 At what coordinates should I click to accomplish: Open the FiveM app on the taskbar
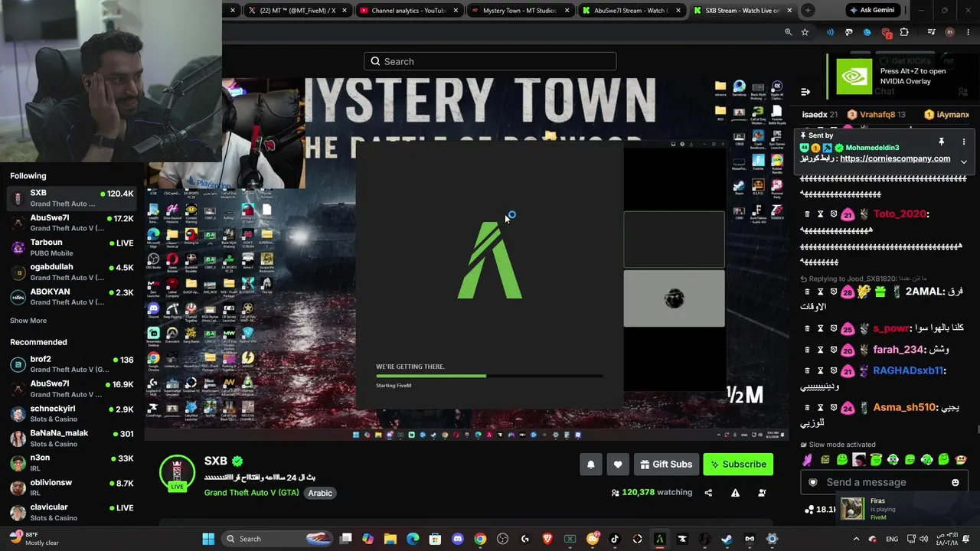tap(659, 539)
